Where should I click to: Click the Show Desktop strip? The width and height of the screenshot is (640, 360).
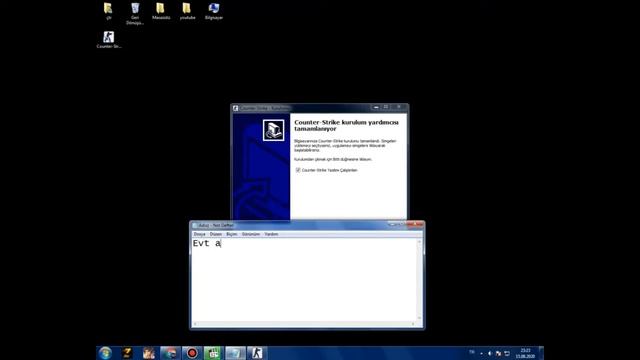click(541, 353)
